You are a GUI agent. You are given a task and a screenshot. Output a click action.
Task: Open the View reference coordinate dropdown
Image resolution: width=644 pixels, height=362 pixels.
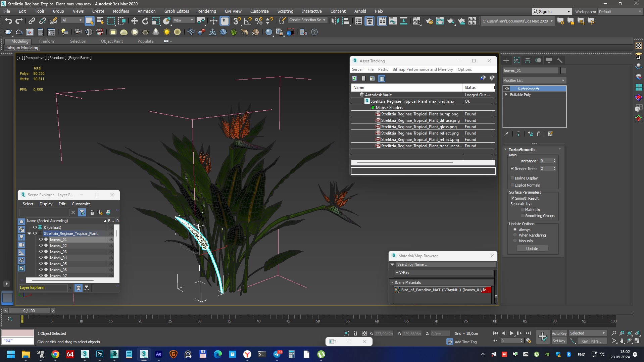(183, 20)
